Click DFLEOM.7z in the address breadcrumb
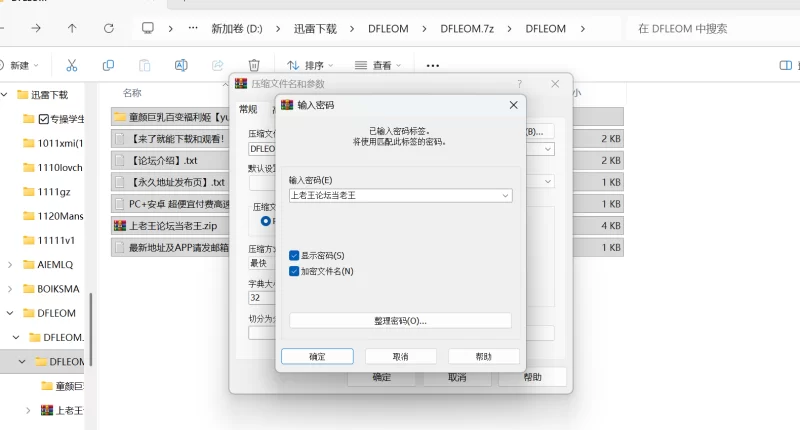The image size is (800, 430). [x=467, y=29]
